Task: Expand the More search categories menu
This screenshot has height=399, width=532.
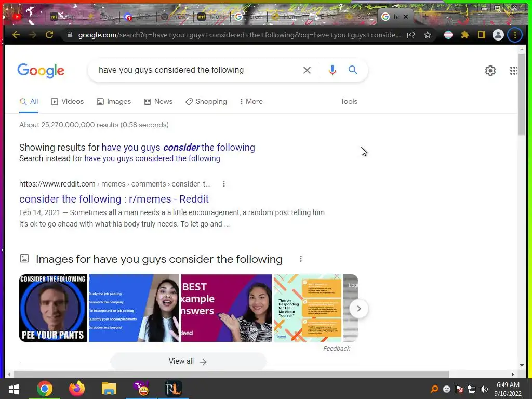Action: click(251, 102)
